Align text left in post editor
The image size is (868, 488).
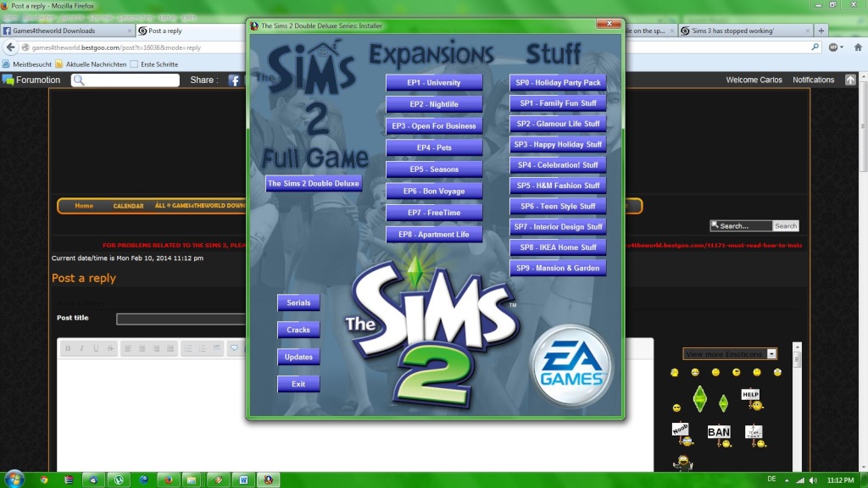[128, 348]
